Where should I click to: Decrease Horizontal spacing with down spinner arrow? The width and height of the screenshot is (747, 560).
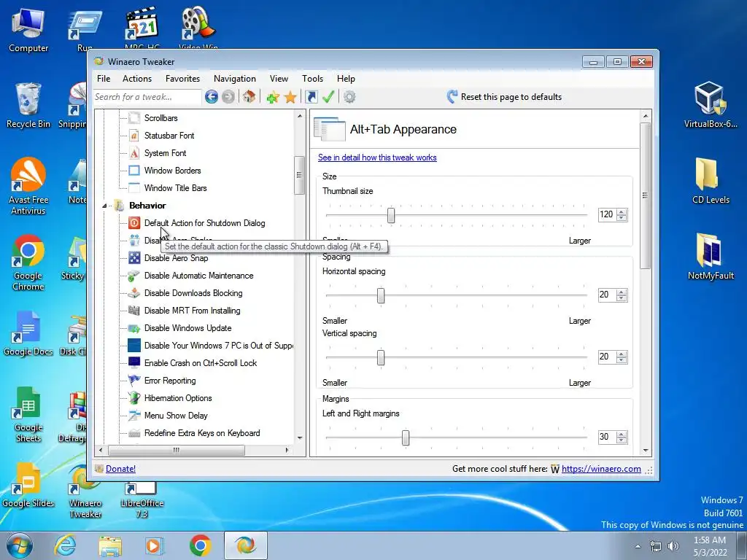[x=622, y=298]
